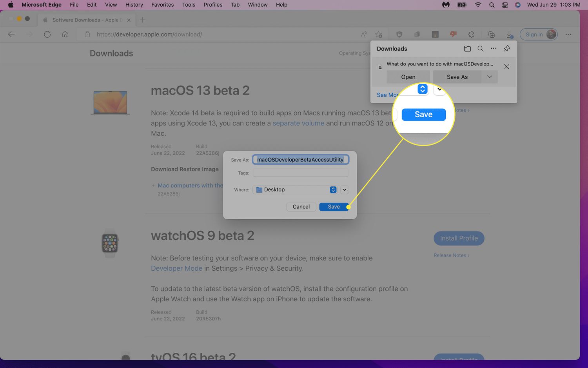Click the shield with lock extension icon
Image resolution: width=588 pixels, height=368 pixels.
tap(399, 35)
